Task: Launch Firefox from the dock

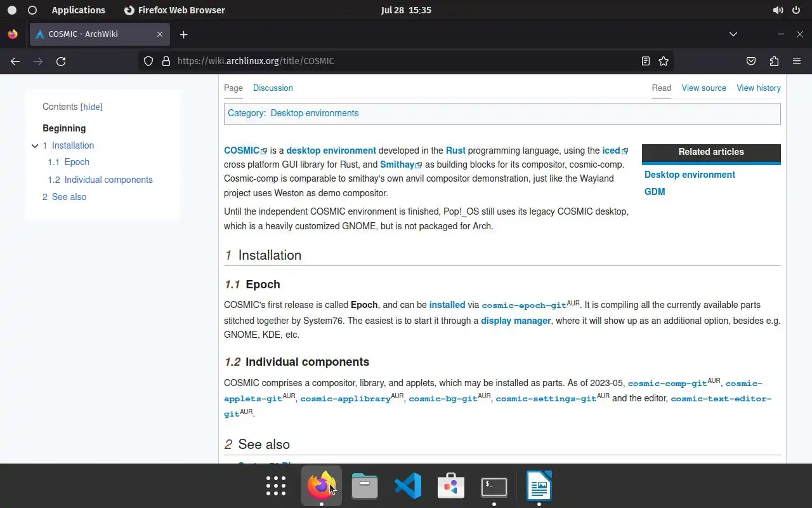Action: pos(321,486)
